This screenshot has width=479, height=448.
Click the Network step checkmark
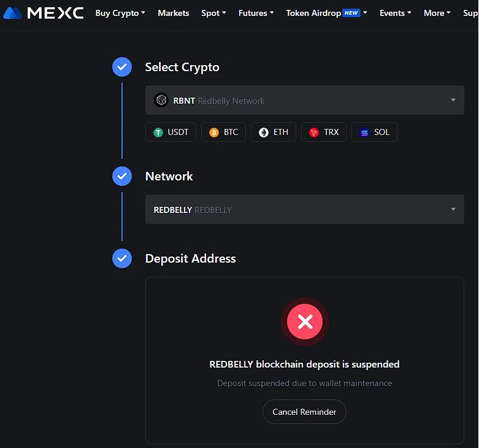tap(122, 176)
